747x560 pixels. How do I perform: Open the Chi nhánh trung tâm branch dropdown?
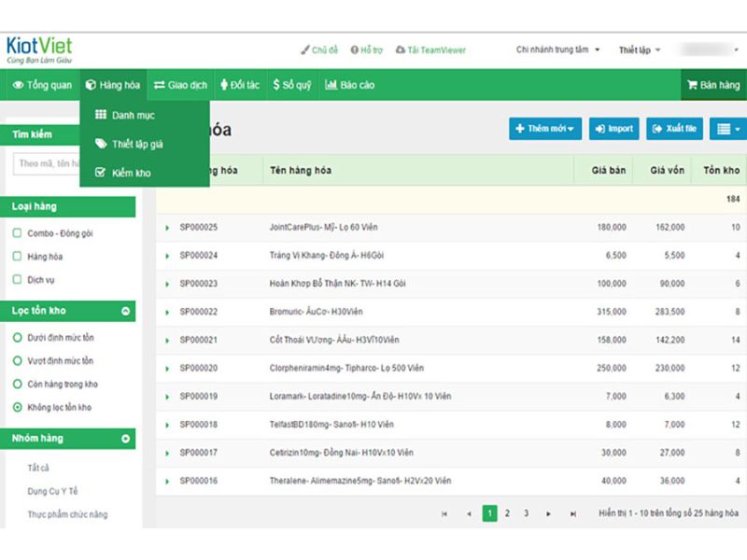(x=557, y=49)
